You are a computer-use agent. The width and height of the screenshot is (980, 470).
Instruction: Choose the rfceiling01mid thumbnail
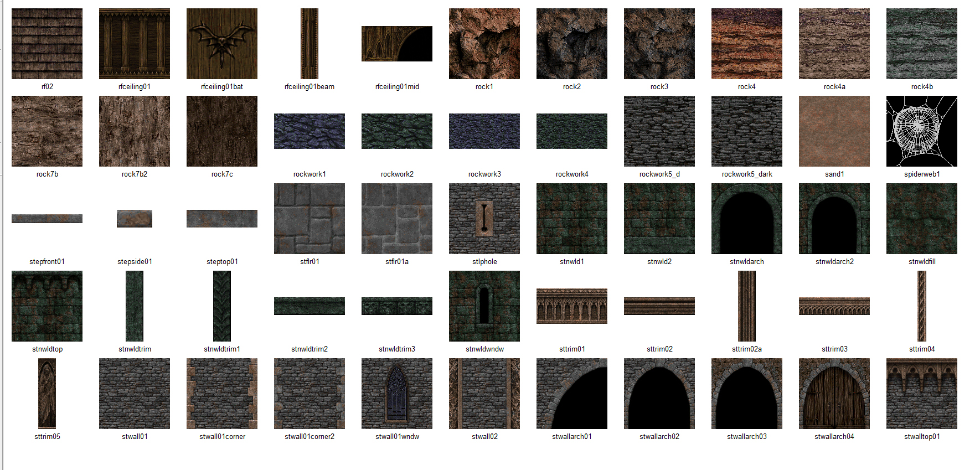click(x=397, y=44)
